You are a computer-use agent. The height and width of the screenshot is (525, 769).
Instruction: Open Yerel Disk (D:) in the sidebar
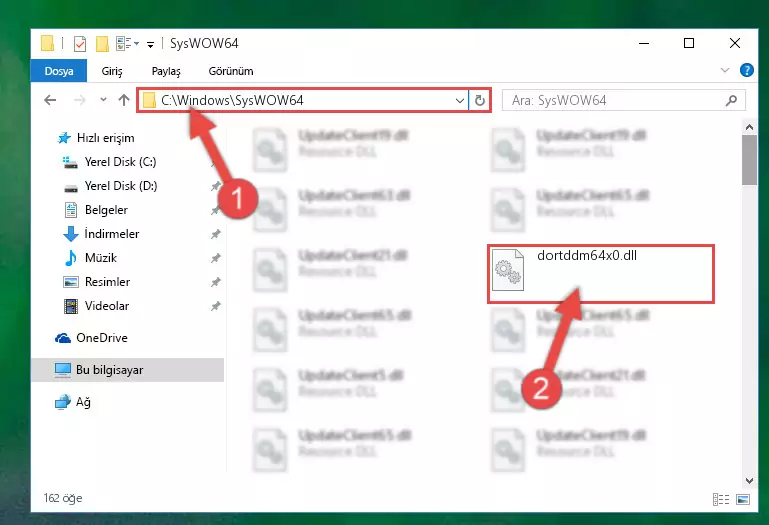coord(121,186)
